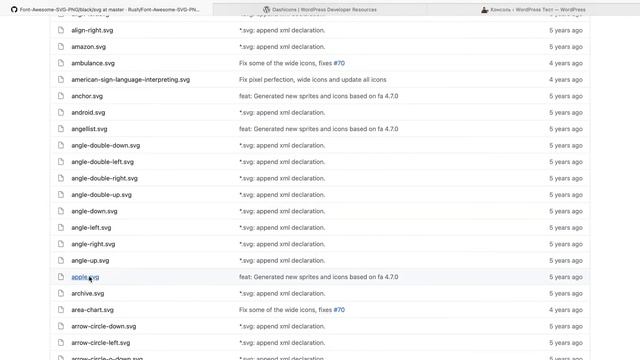Click '5 years ago' in apple.svg row

coord(566,277)
